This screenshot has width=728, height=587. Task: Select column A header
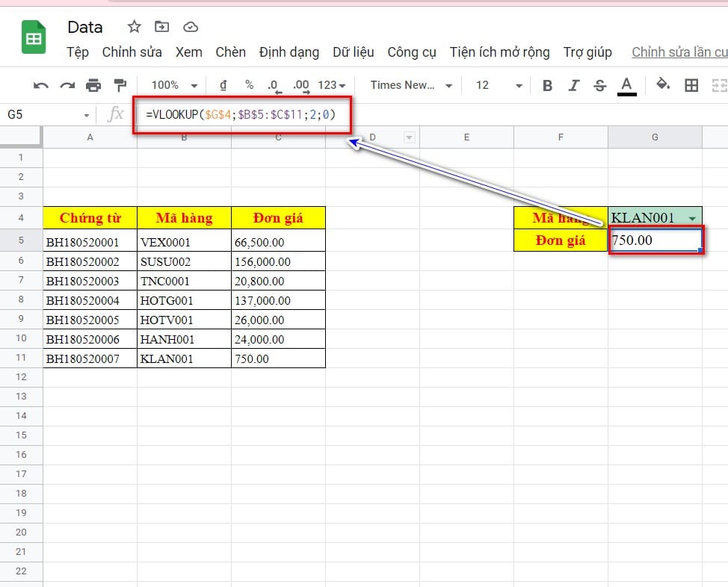(x=90, y=137)
